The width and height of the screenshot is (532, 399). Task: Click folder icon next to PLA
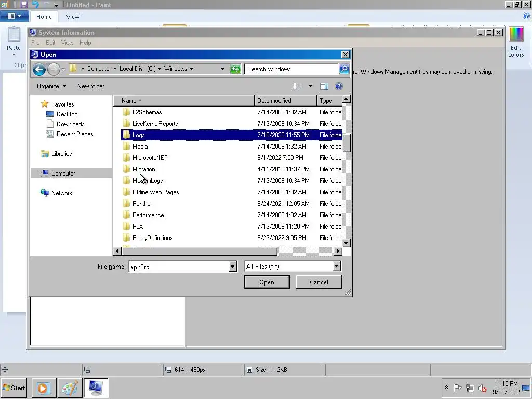(x=126, y=227)
